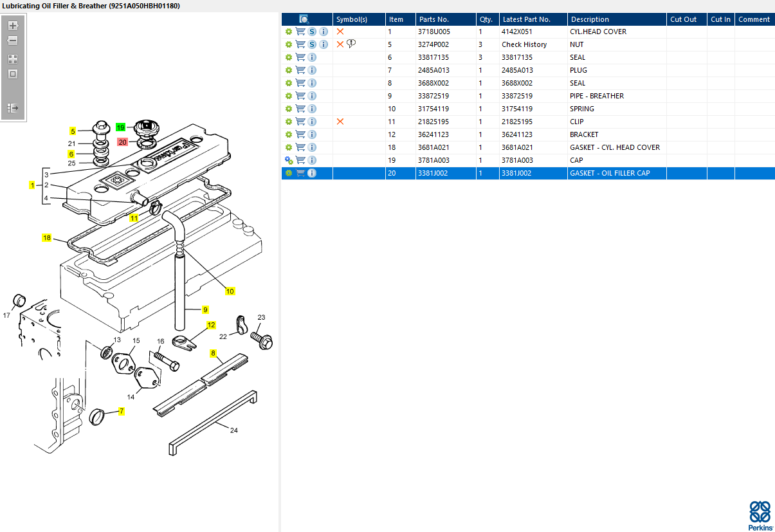775x532 pixels.
Task: Select the SPRING description cell
Action: pos(582,109)
